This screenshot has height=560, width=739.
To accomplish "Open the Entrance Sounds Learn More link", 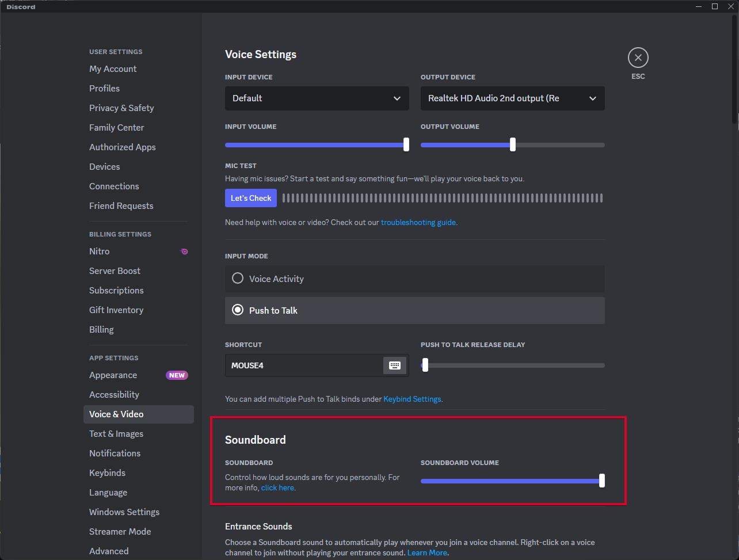I will 427,553.
